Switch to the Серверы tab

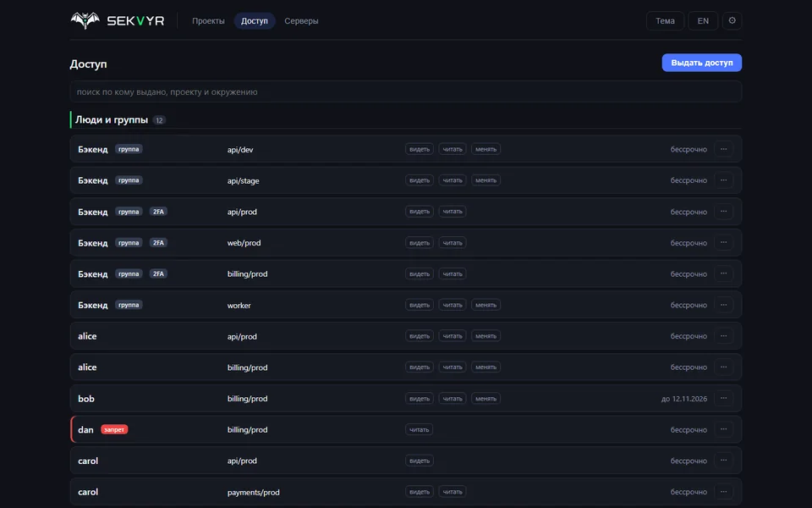click(301, 20)
